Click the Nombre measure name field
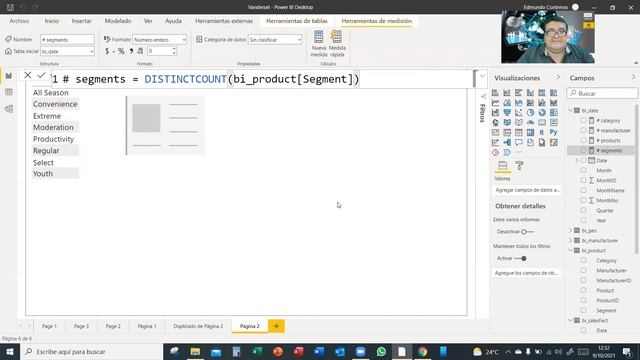 pyautogui.click(x=67, y=40)
